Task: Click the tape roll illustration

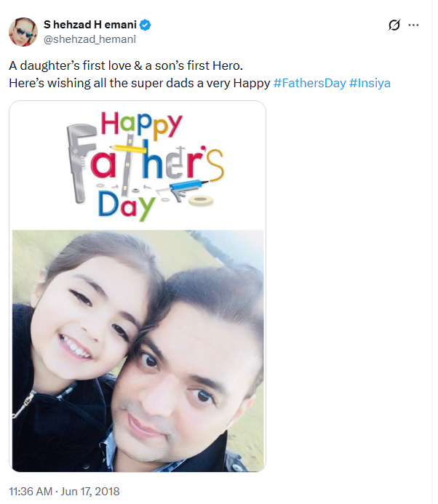Action: tap(201, 201)
